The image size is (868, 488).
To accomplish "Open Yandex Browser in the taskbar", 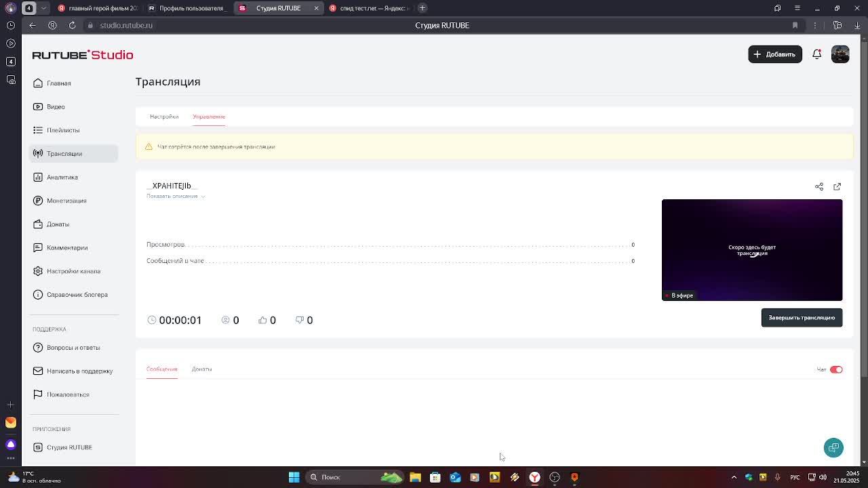I will tap(534, 477).
